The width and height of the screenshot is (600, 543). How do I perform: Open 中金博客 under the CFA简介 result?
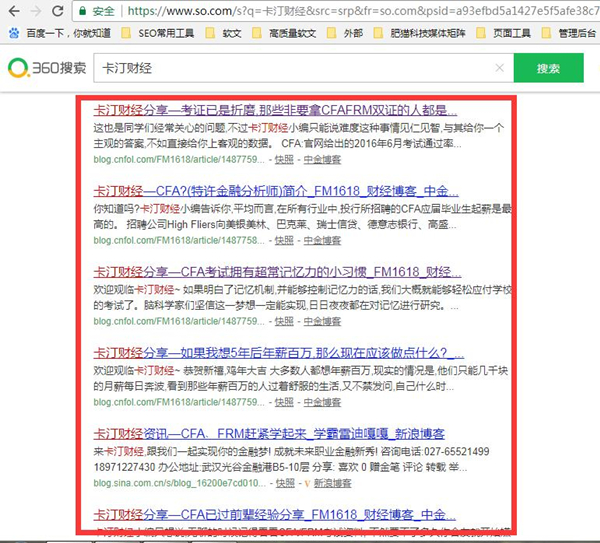322,240
